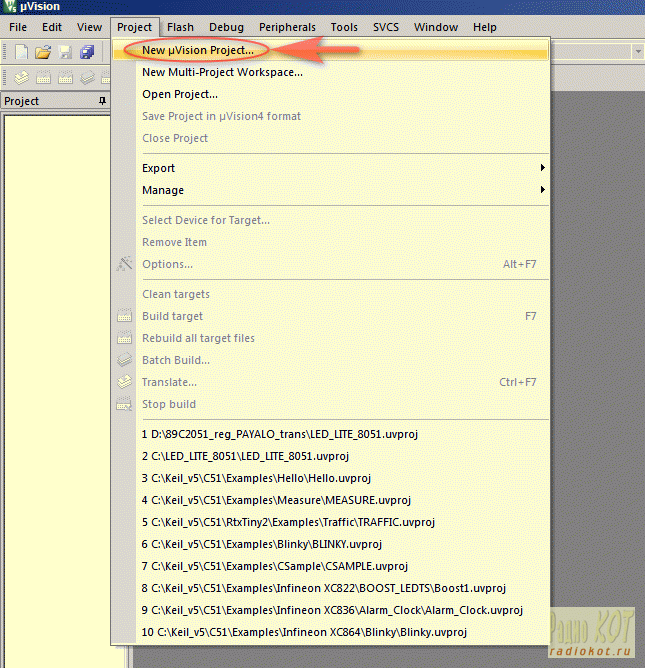Click the Rebuild toolbar icon

(65, 78)
